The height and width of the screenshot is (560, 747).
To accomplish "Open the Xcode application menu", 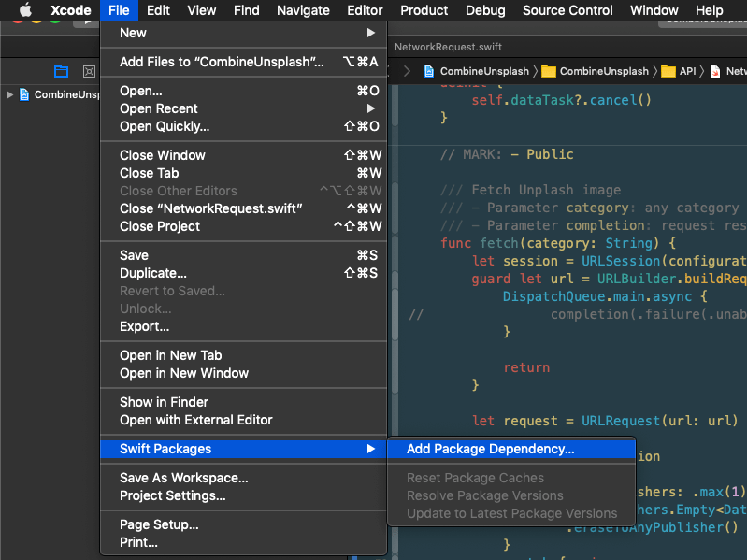I will pos(71,10).
